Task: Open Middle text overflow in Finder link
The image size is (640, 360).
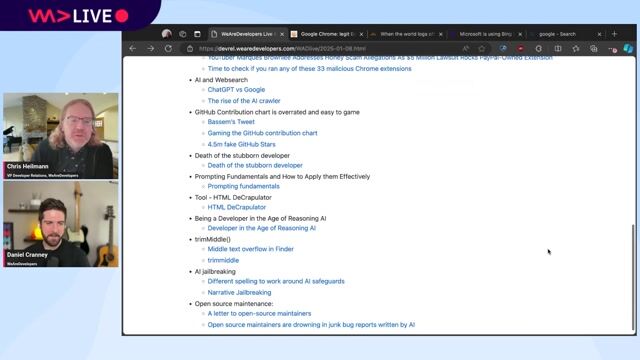Action: 251,249
